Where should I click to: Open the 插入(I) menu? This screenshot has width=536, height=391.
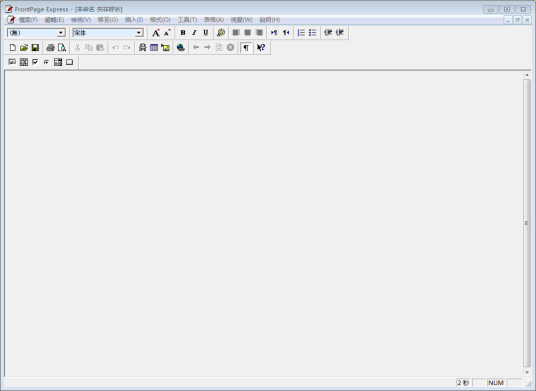(134, 20)
